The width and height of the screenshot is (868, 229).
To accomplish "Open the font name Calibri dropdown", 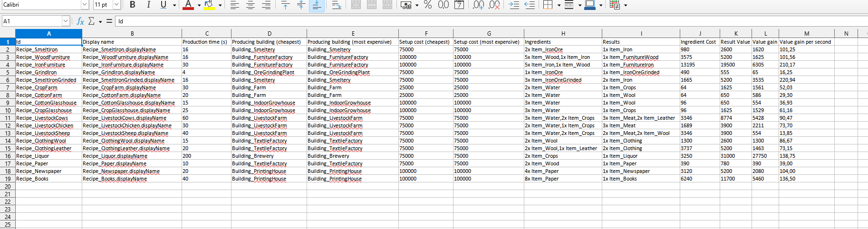I will click(85, 5).
